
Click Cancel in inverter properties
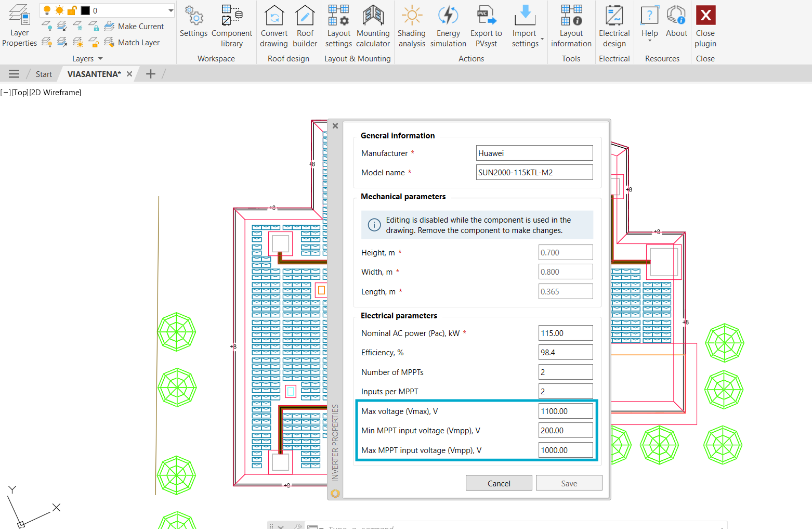point(499,483)
